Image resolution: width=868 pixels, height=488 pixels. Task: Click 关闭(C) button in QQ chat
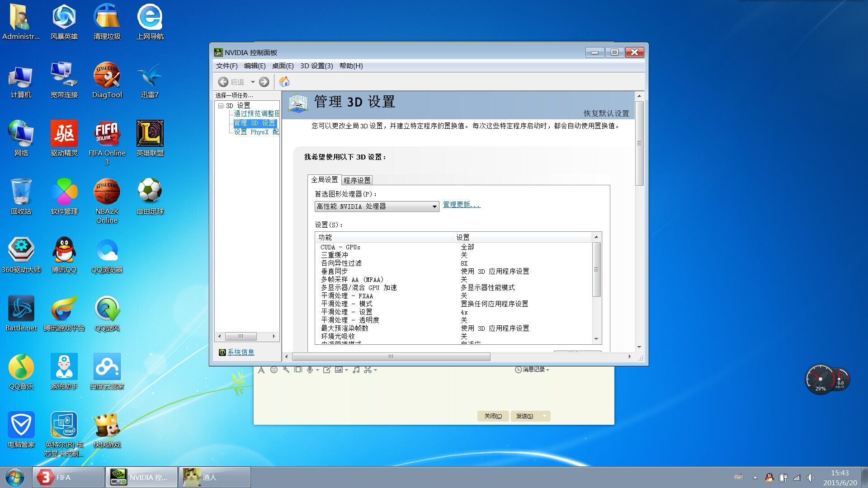tap(493, 416)
